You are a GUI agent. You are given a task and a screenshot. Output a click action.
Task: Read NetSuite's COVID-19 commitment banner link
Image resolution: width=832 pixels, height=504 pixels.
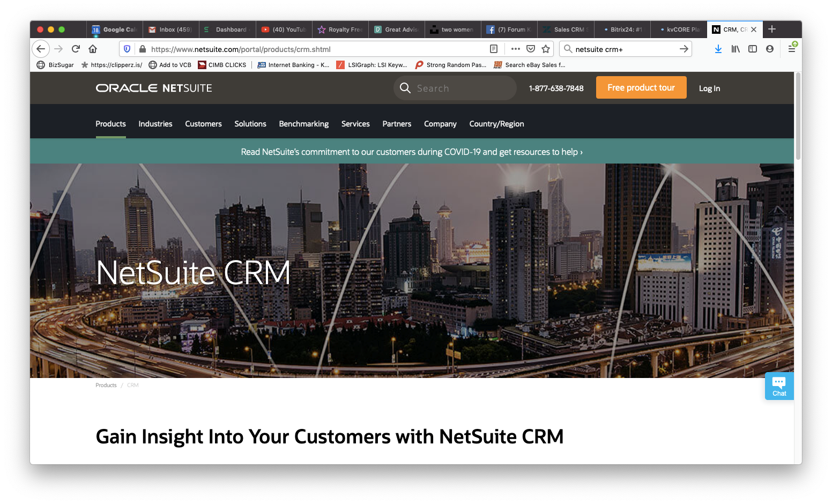click(412, 152)
